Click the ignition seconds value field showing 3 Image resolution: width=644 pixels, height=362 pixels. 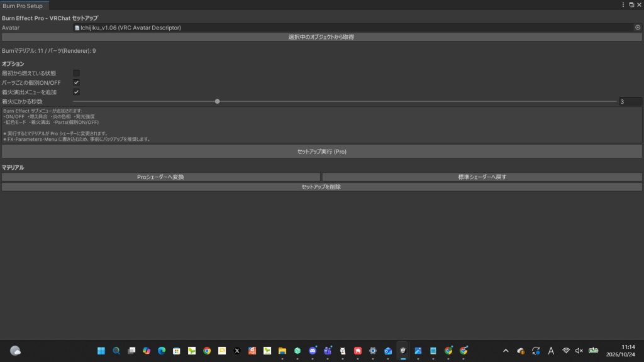click(630, 101)
